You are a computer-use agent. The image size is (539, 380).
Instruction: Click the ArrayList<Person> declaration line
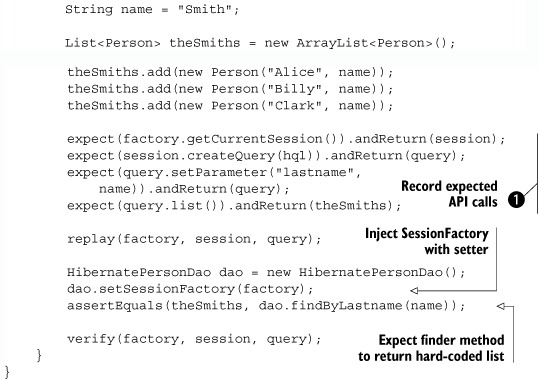(260, 43)
